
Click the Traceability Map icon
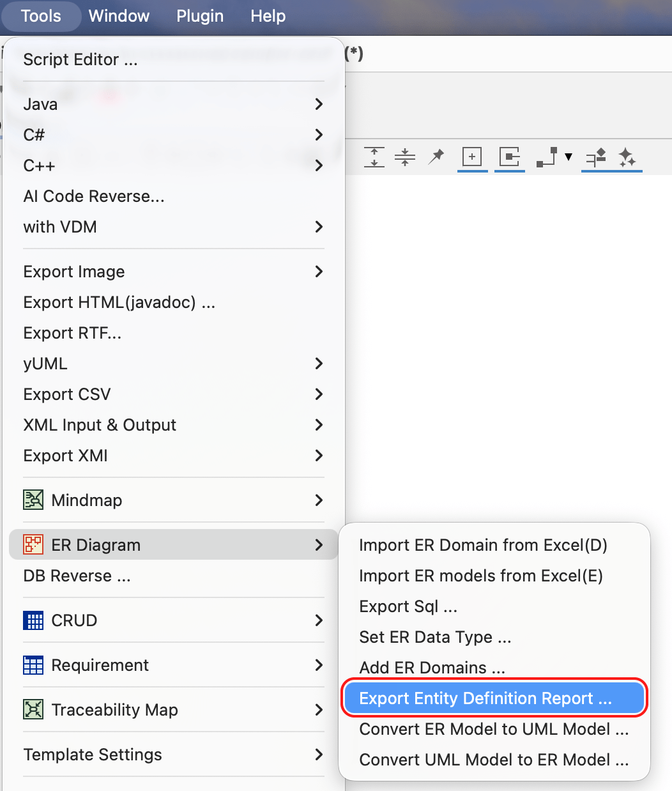click(x=33, y=710)
